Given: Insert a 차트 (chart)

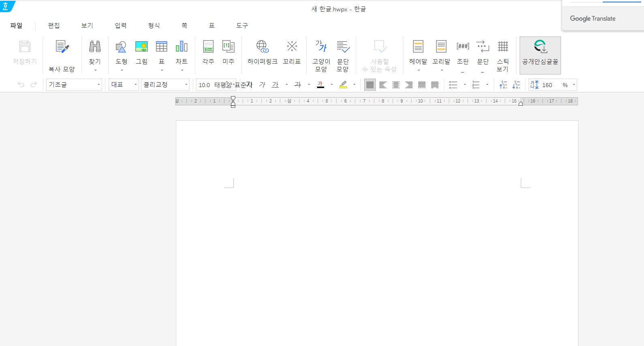Looking at the screenshot, I should point(181,47).
